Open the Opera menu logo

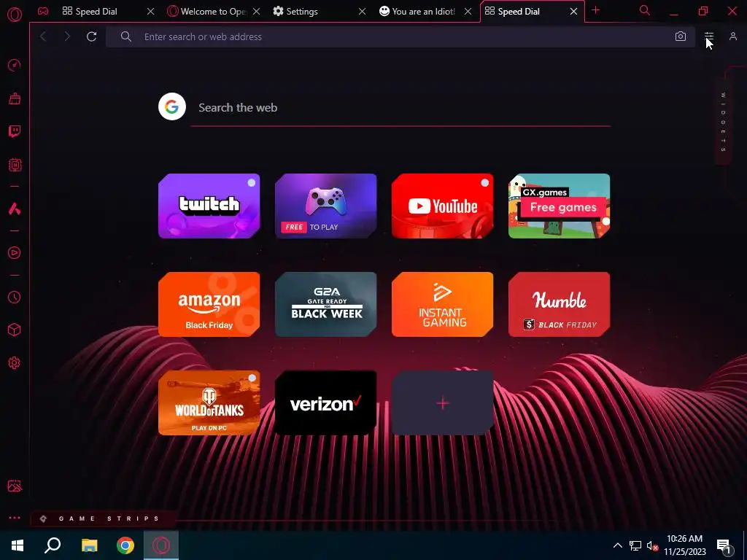[15, 15]
